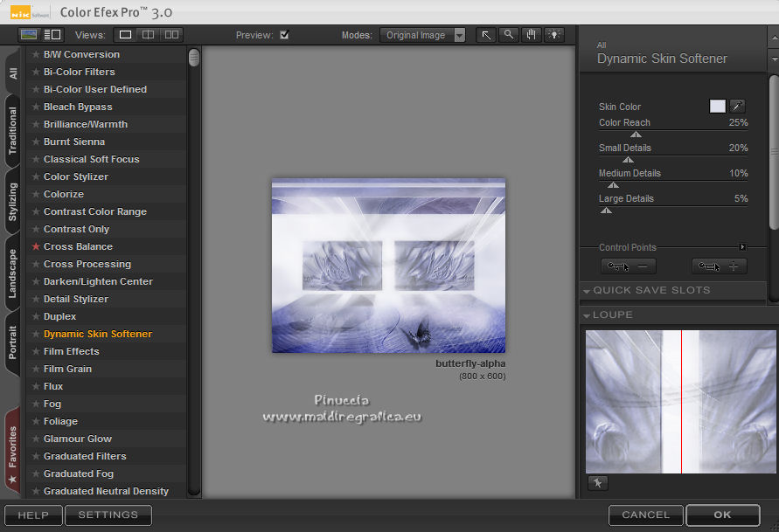Select the Contrast Color Range filter
This screenshot has width=779, height=532.
[x=95, y=211]
